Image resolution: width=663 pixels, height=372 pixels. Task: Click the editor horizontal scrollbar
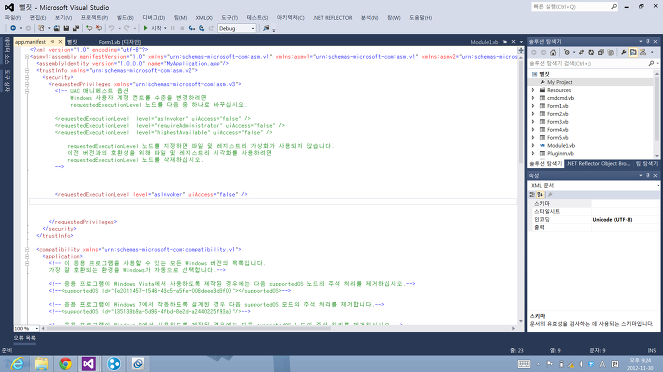tap(278, 328)
